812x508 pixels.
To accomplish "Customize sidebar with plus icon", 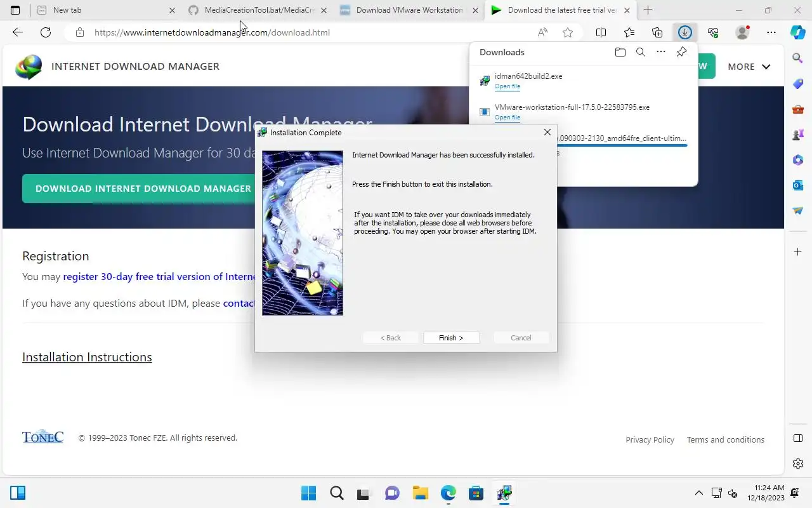I will point(798,252).
